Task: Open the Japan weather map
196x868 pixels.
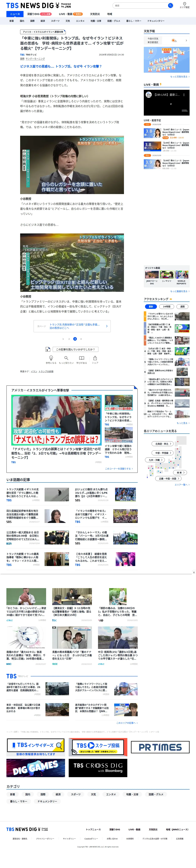Action: coord(167,60)
